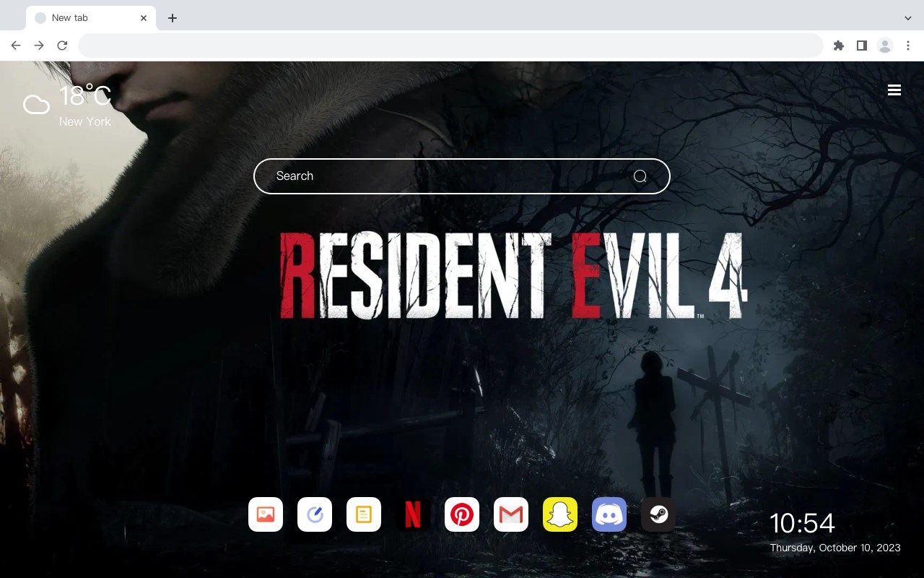Launch the Pinterest shortcut
This screenshot has width=924, height=578.
pos(462,514)
